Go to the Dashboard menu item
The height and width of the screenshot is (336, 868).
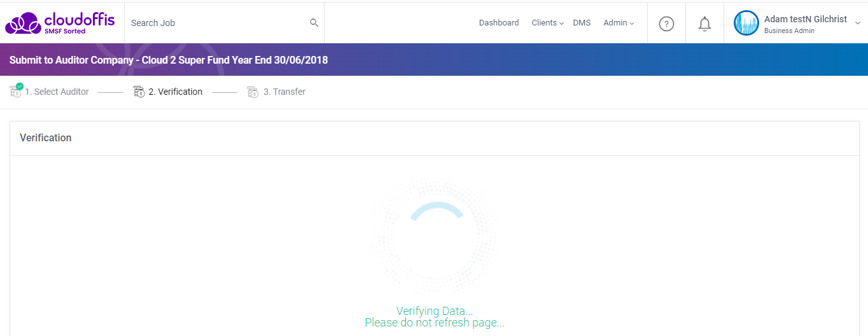tap(499, 23)
